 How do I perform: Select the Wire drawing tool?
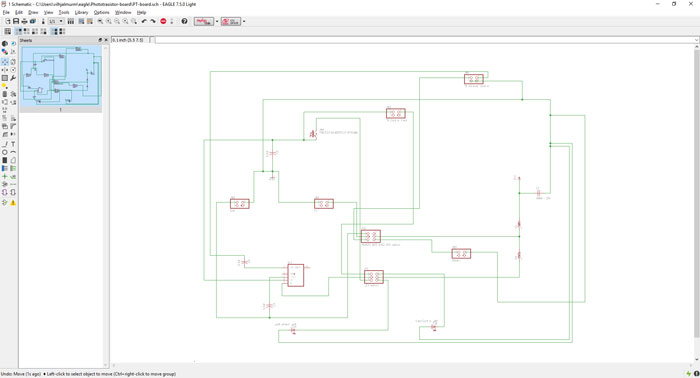point(4,144)
